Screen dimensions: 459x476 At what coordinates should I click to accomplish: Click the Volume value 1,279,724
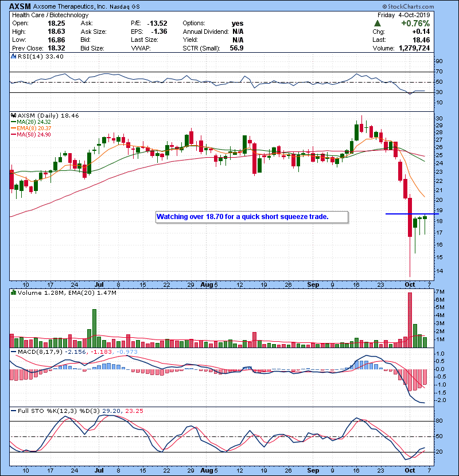click(414, 48)
